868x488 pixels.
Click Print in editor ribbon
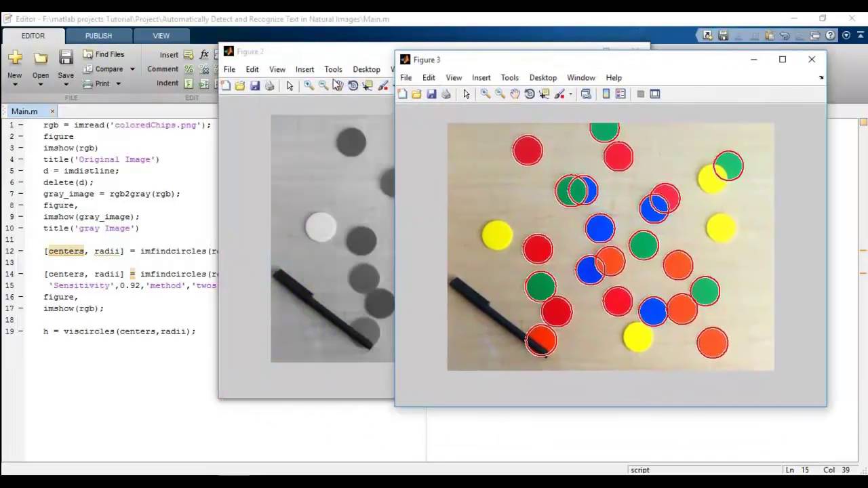tap(96, 83)
